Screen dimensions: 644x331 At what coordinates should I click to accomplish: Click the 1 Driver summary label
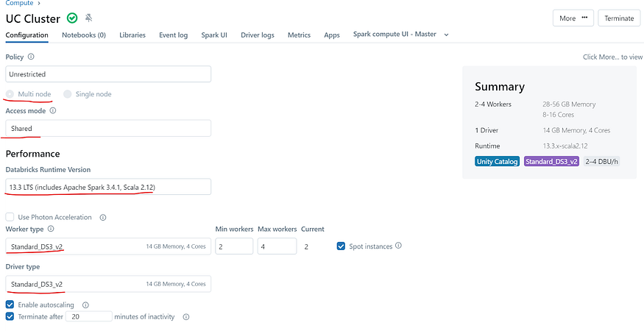click(x=486, y=130)
